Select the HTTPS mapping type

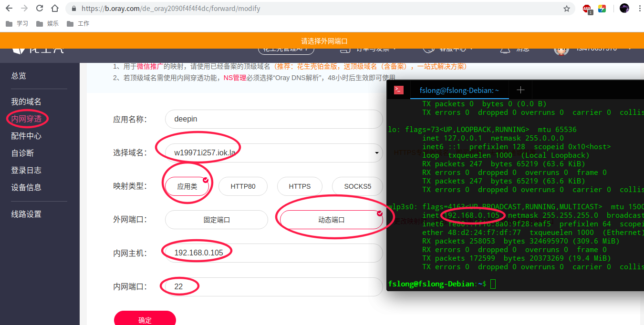[x=300, y=186]
